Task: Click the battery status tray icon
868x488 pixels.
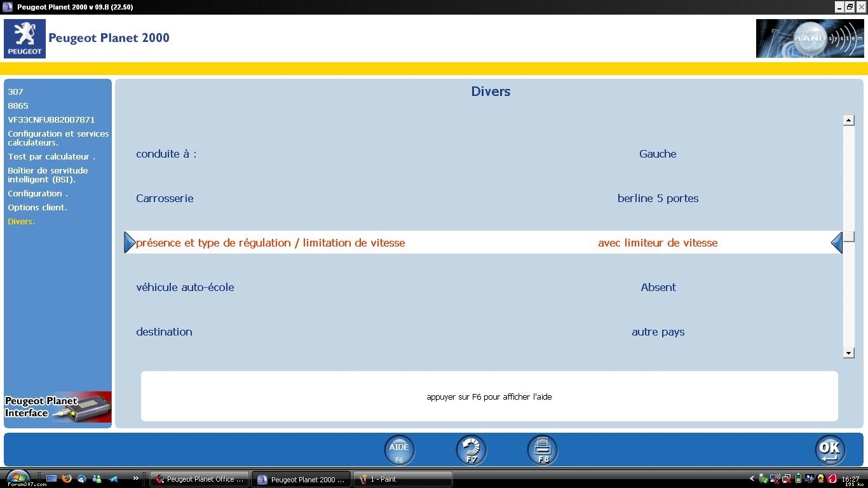Action: 799,478
